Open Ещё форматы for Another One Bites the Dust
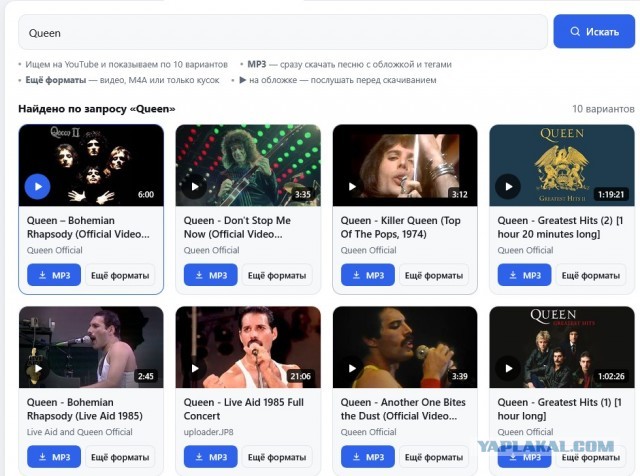The width and height of the screenshot is (640, 476). (x=434, y=457)
